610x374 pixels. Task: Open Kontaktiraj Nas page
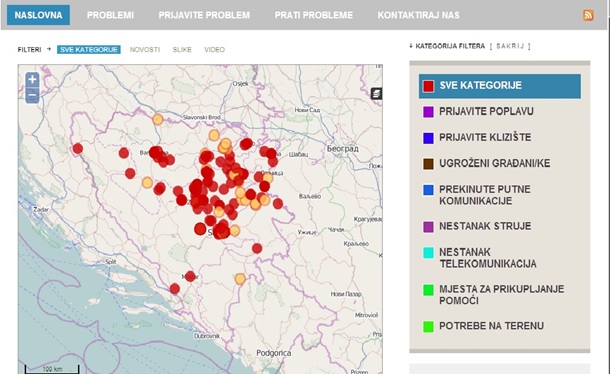pos(418,15)
